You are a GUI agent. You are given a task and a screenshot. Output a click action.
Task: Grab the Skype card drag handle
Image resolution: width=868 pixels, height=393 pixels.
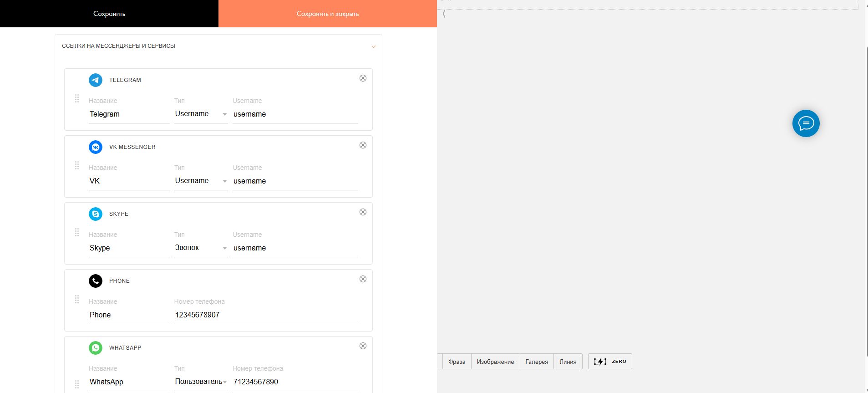[77, 232]
